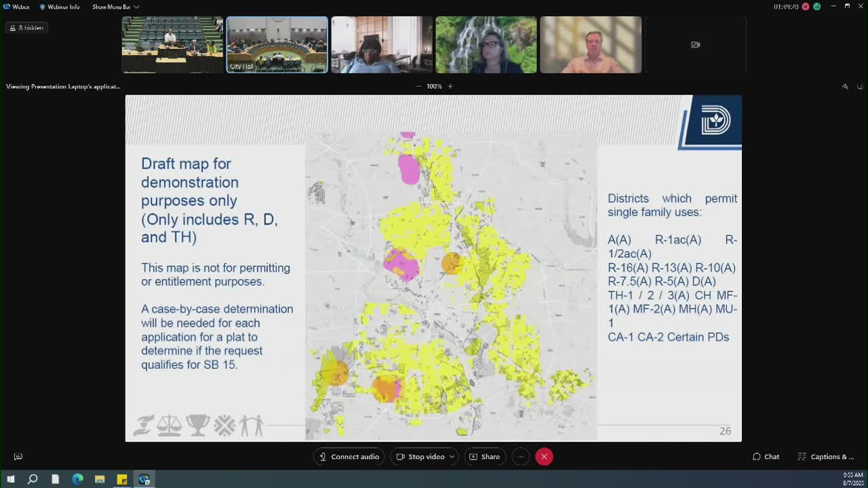Open the Stop video options arrow
The image size is (868, 488).
tap(452, 457)
